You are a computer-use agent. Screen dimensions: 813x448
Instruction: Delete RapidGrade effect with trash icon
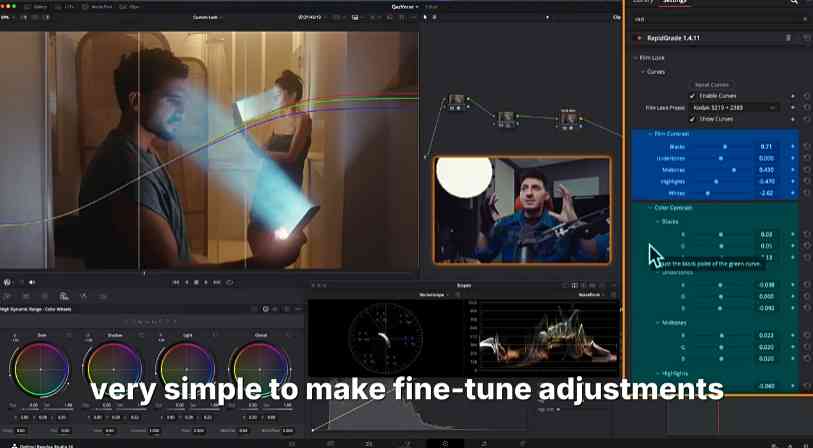[788, 38]
